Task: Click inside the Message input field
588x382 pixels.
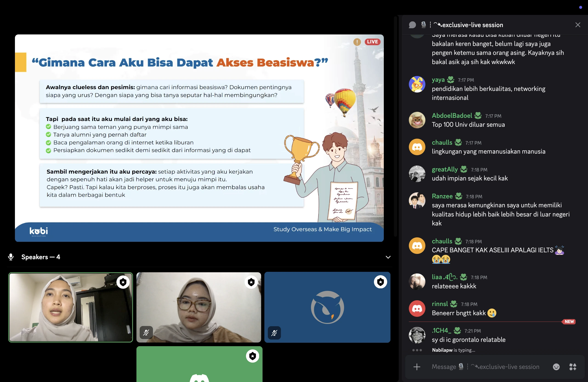Action: point(482,367)
